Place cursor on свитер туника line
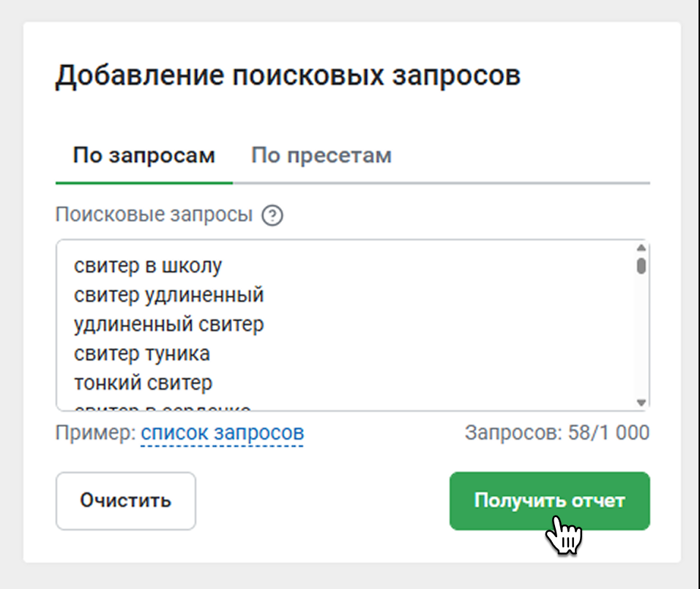 142,354
